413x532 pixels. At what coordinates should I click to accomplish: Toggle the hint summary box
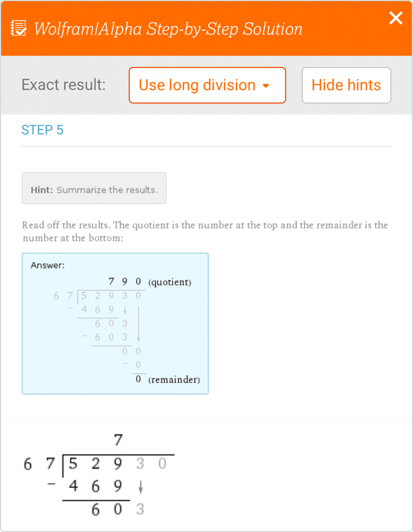(x=94, y=188)
